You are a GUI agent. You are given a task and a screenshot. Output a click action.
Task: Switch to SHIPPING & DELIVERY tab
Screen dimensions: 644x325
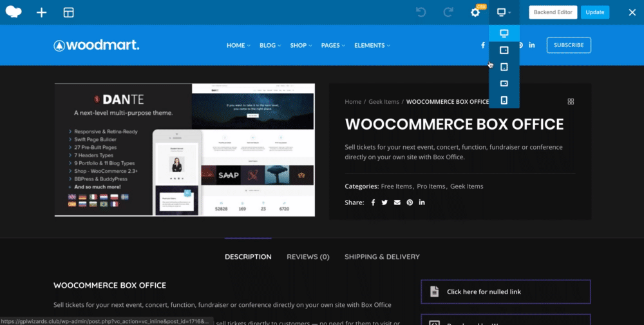coord(382,257)
